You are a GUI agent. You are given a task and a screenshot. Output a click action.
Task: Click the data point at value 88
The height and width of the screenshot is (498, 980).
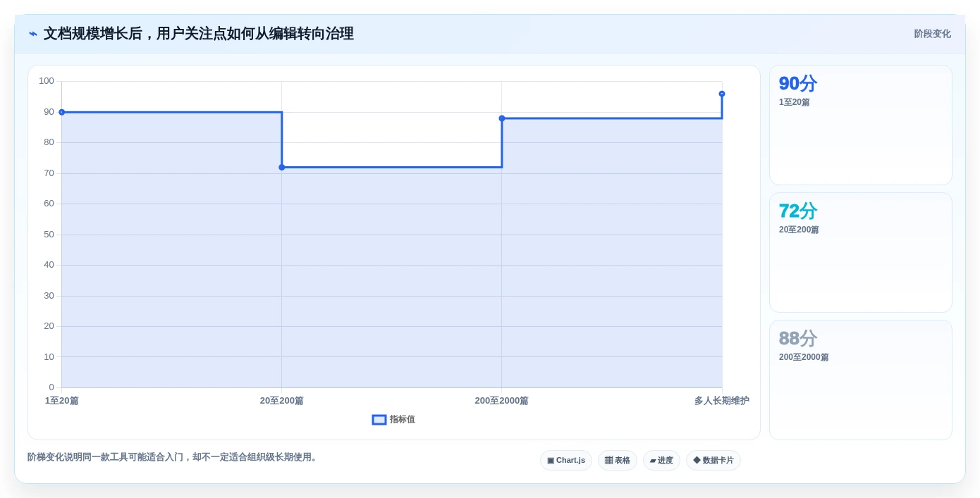point(502,118)
